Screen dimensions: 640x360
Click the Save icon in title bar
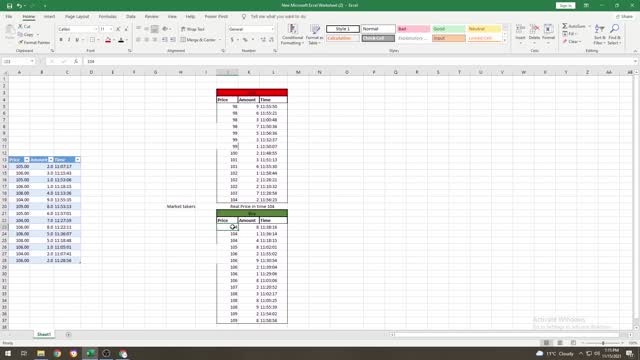point(9,6)
